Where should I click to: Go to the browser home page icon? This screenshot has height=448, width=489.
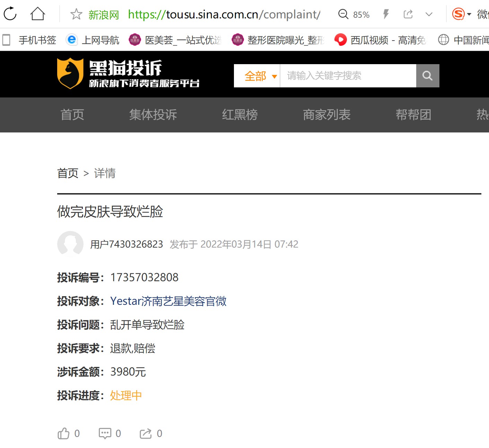(38, 14)
